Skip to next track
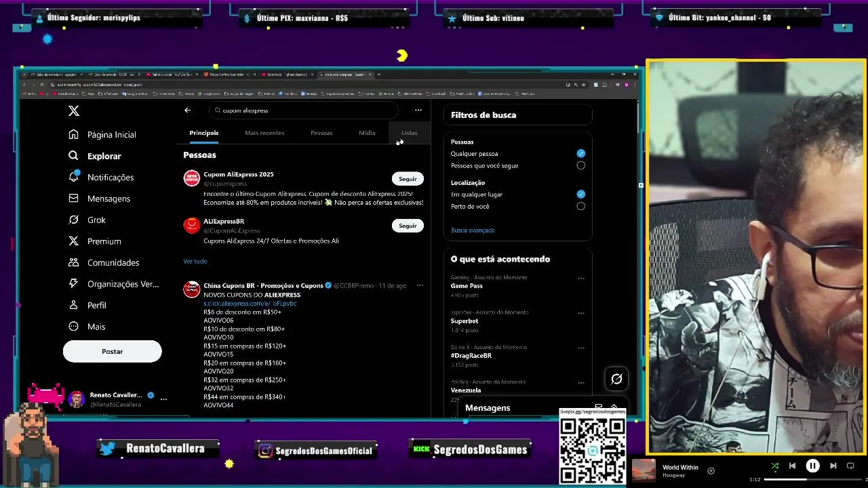 [x=833, y=466]
